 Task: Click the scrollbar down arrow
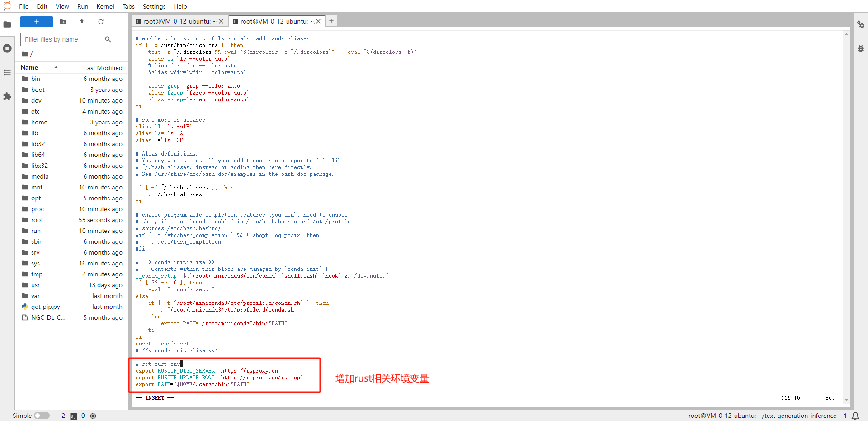tap(846, 400)
